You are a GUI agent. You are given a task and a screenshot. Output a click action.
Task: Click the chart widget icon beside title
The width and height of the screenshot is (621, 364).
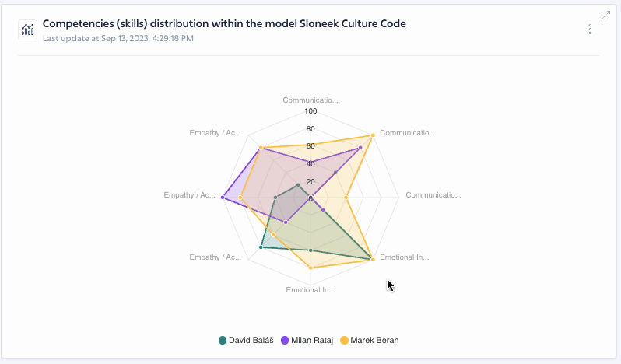(28, 30)
